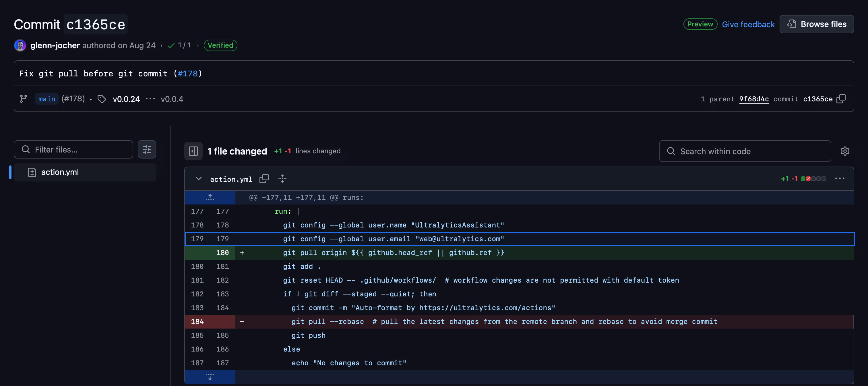Open the main branch label
The image size is (868, 386).
click(47, 99)
